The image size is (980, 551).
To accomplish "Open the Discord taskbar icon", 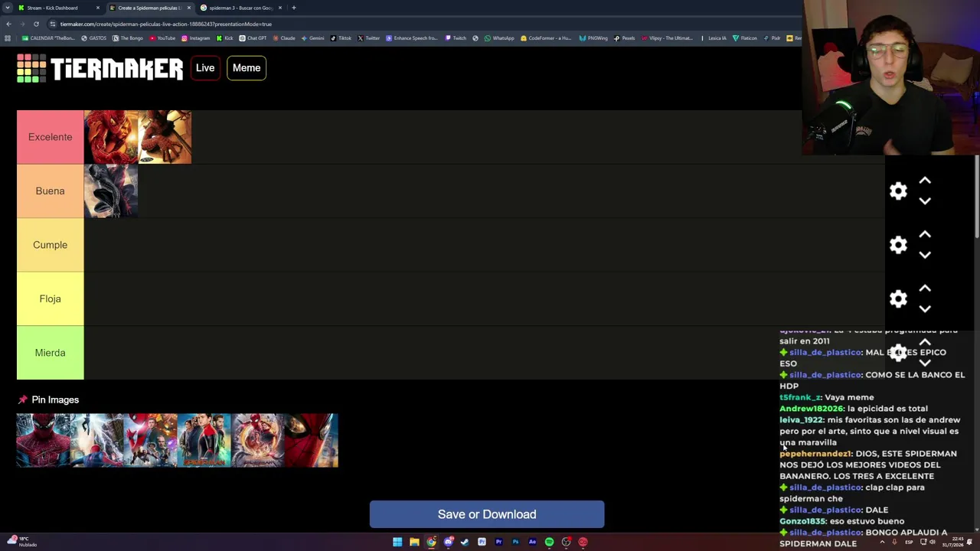I will pos(449,542).
